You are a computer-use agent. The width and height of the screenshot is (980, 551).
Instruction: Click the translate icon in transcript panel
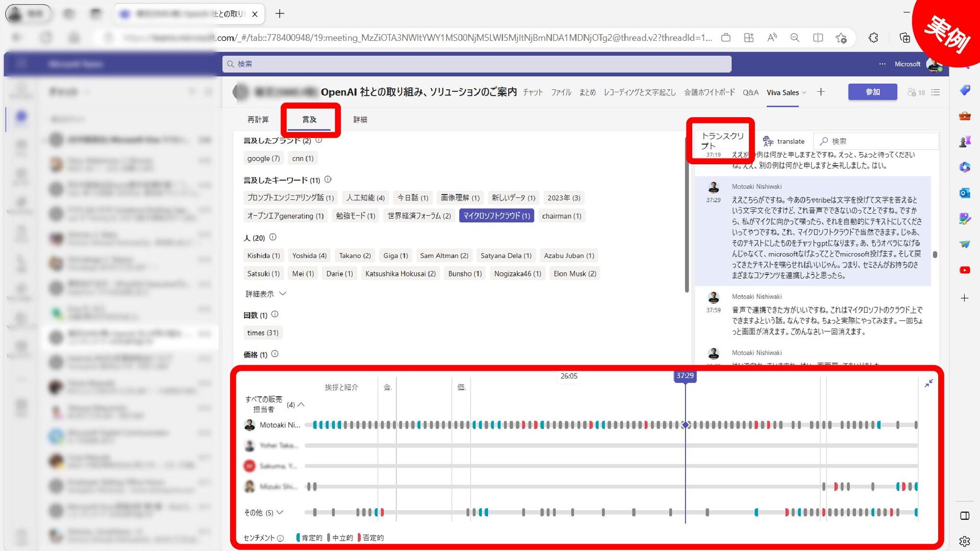tap(768, 141)
